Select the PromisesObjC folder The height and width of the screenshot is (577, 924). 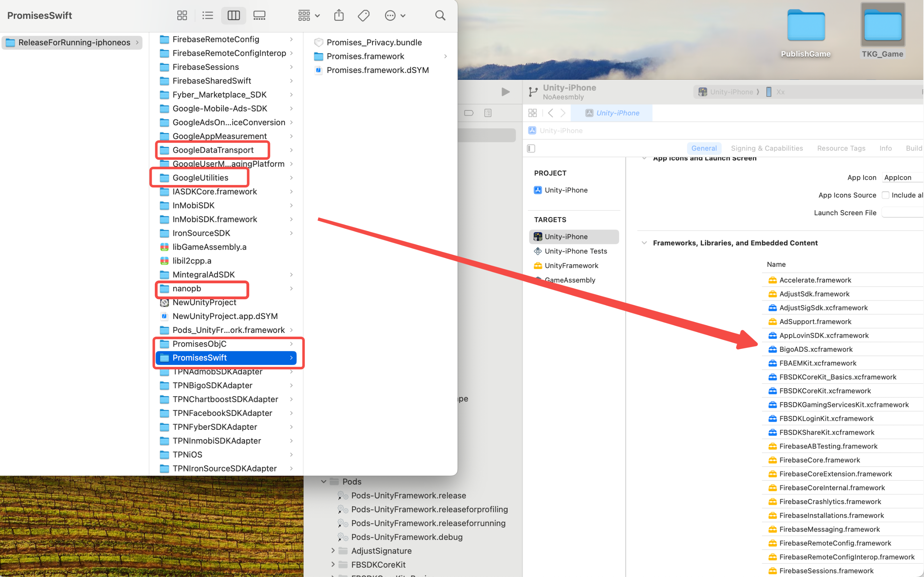200,344
